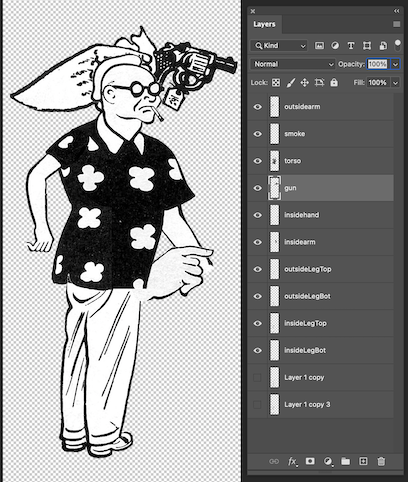The image size is (408, 482).
Task: Collapse panel with double-arrow icon
Action: tap(396, 11)
